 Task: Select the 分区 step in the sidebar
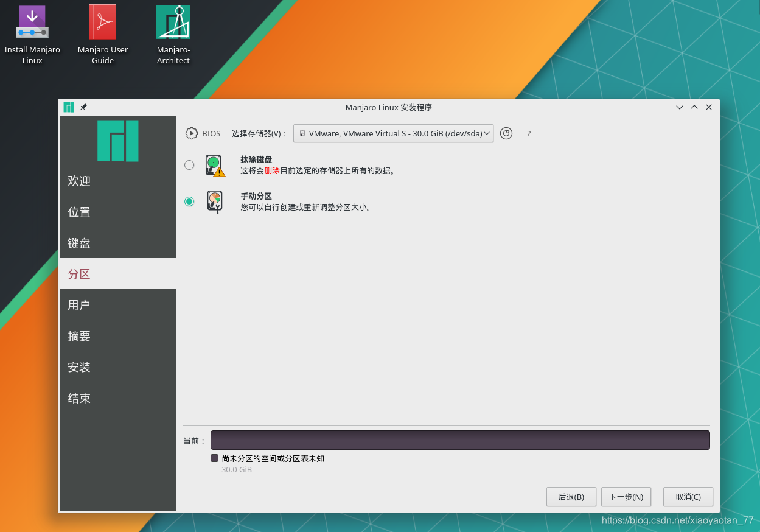click(118, 274)
